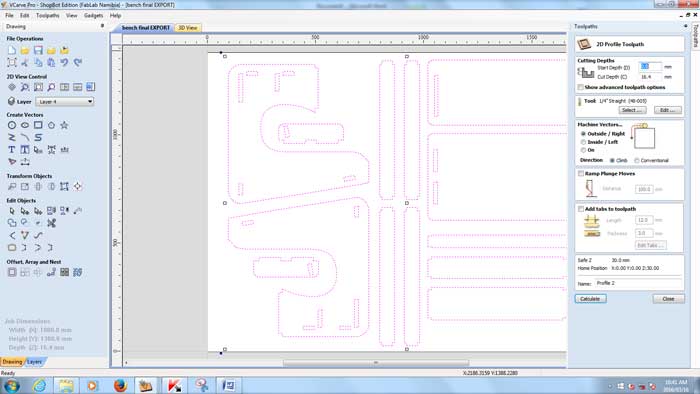Select the Draw Text tool
This screenshot has width=700, height=394.
(x=12, y=150)
